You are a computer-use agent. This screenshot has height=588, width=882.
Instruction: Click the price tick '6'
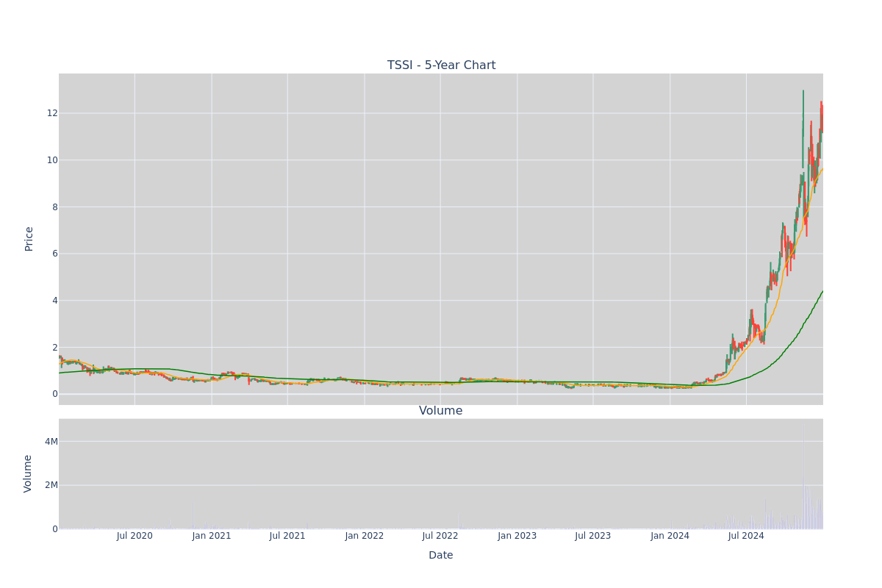[x=54, y=254]
